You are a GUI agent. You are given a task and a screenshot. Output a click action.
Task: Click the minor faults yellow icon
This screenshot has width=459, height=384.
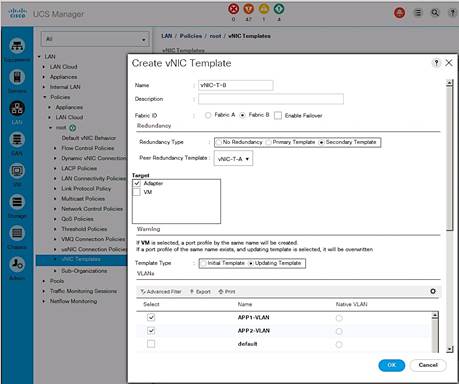[x=264, y=9]
